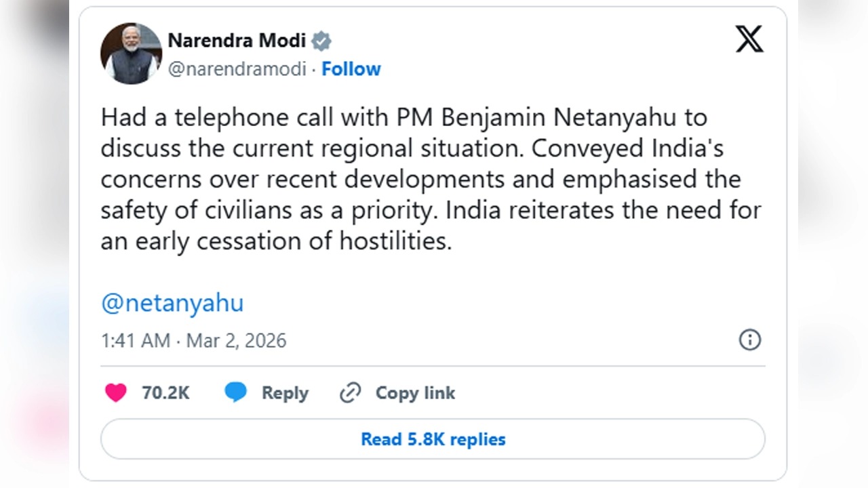
Task: Click the Copy link text label
Action: (x=415, y=393)
